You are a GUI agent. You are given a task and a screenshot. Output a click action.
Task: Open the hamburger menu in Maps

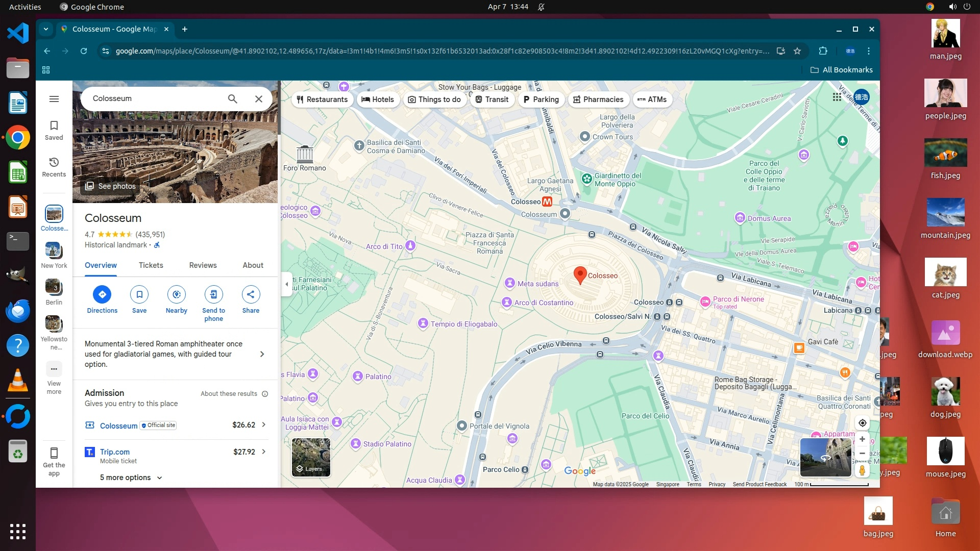(54, 99)
